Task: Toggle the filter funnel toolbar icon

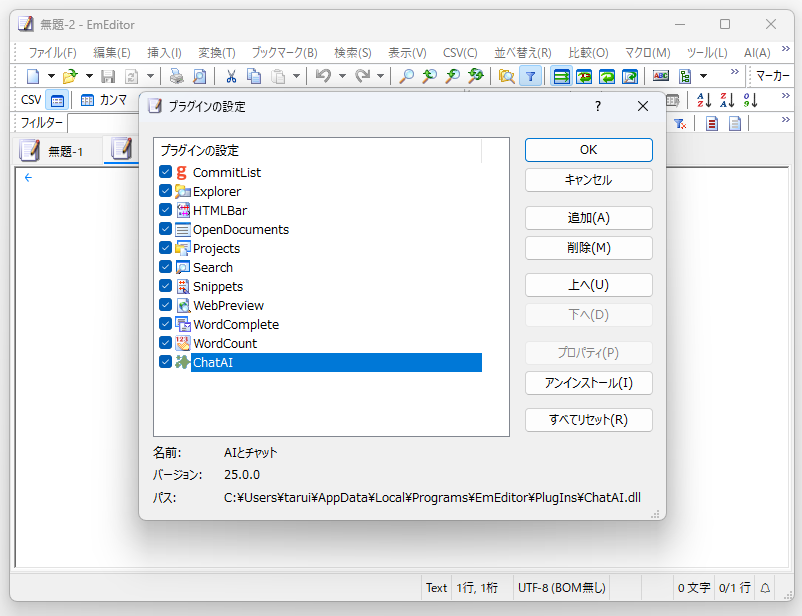Action: click(x=530, y=75)
